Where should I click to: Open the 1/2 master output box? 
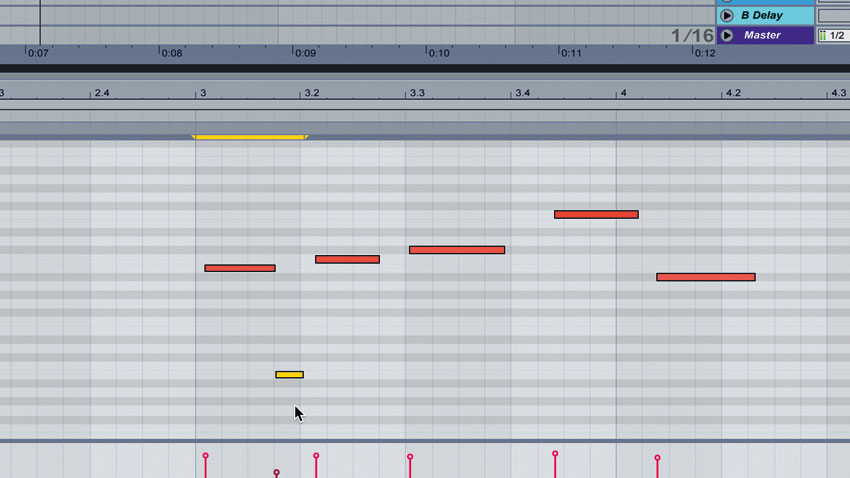(834, 36)
